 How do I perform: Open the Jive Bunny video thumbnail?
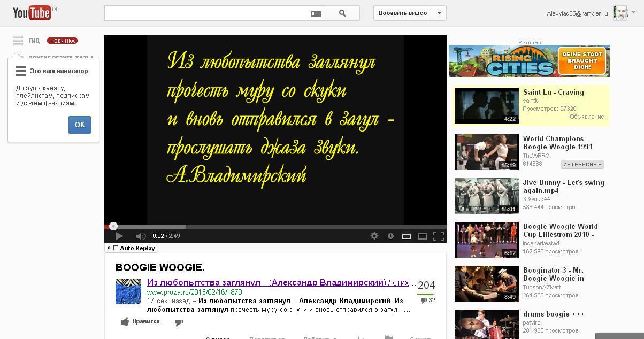pos(487,196)
